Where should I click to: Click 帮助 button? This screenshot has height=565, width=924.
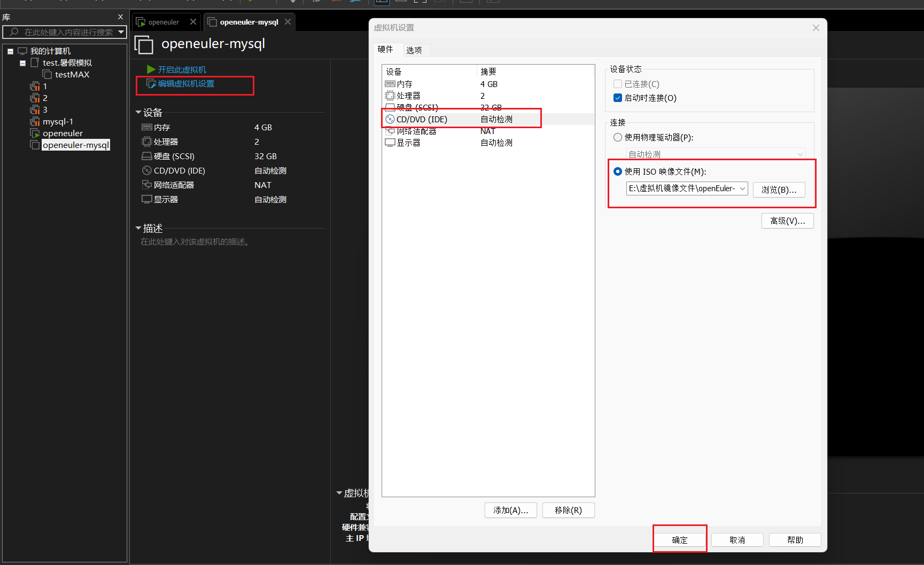795,540
